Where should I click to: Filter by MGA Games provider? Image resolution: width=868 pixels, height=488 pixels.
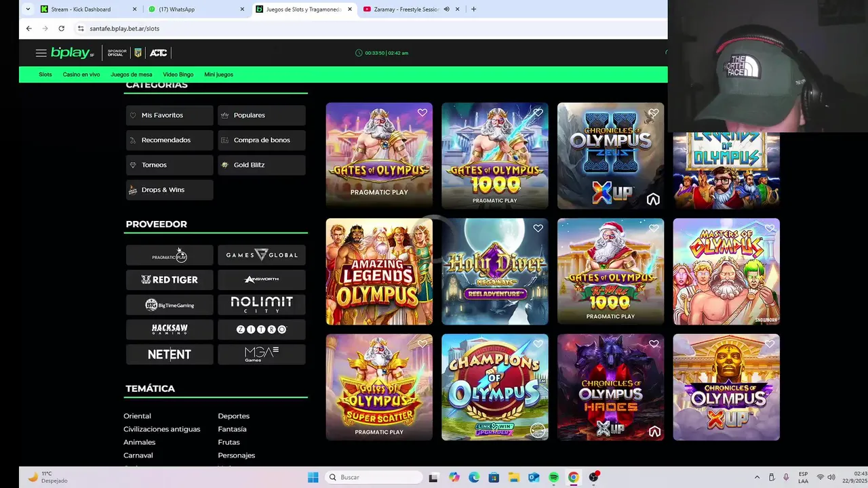point(262,354)
